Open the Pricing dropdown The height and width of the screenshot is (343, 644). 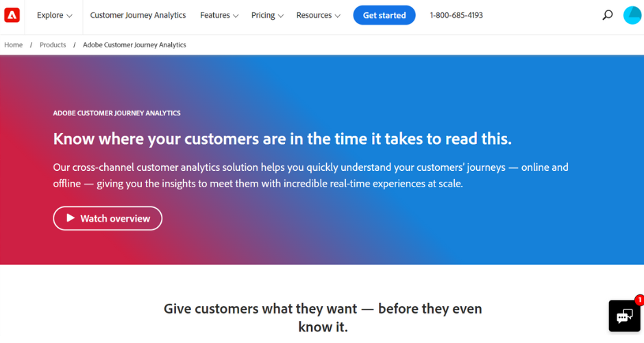(x=267, y=15)
